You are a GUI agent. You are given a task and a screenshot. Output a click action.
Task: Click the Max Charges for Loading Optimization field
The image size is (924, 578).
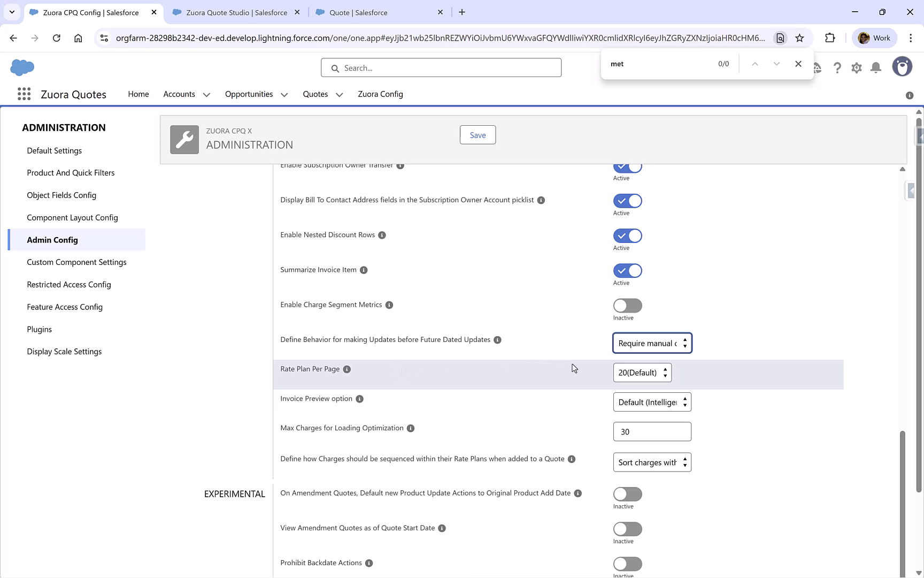(x=652, y=431)
